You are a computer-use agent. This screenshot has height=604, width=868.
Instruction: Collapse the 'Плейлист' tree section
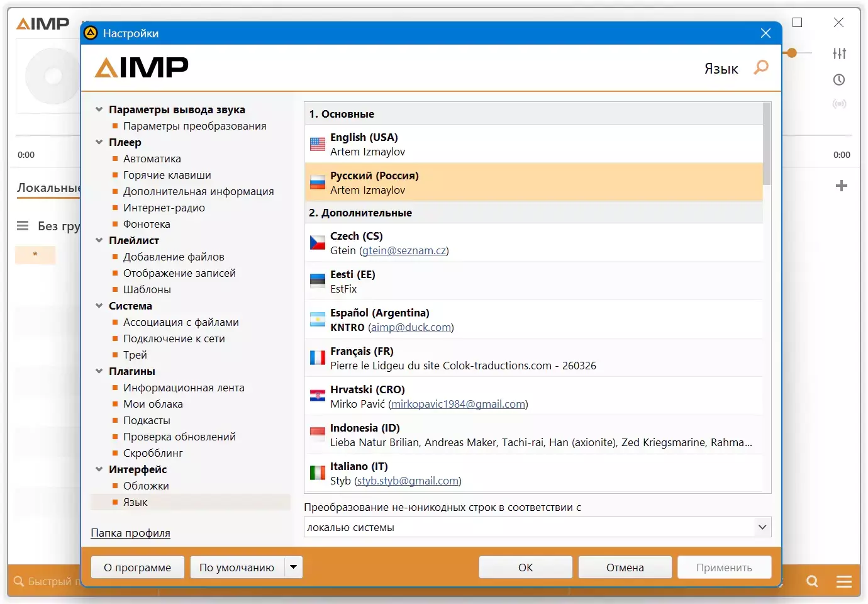click(99, 240)
